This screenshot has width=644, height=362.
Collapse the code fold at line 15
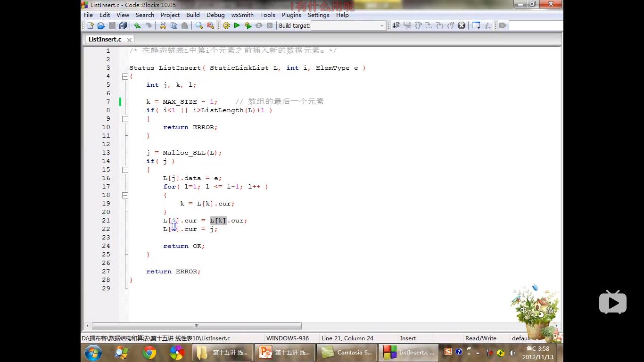pyautogui.click(x=125, y=170)
